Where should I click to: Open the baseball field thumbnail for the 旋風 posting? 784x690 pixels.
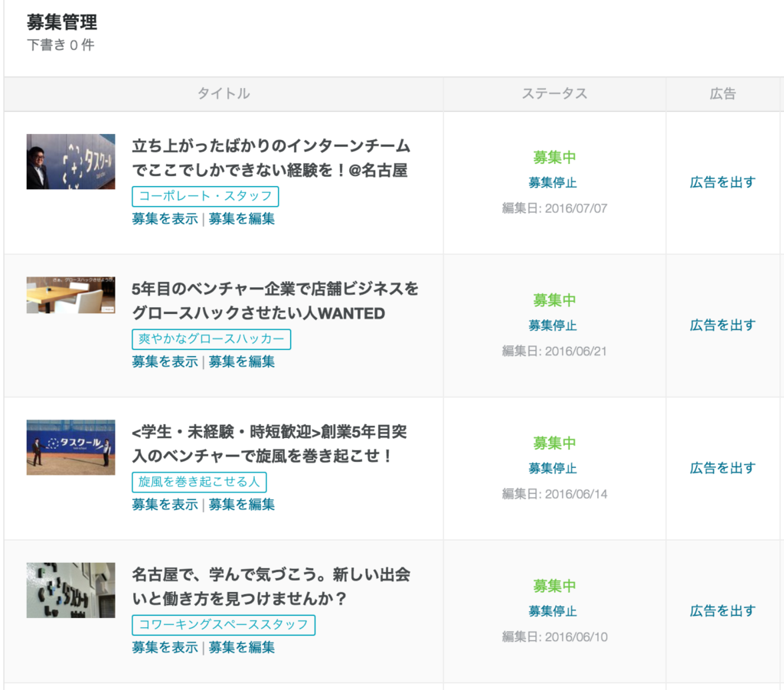tap(70, 447)
